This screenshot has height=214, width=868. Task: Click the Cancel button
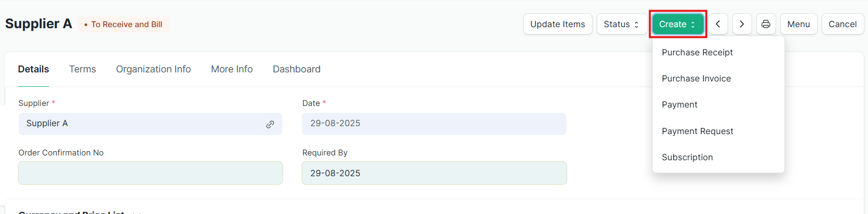[842, 24]
